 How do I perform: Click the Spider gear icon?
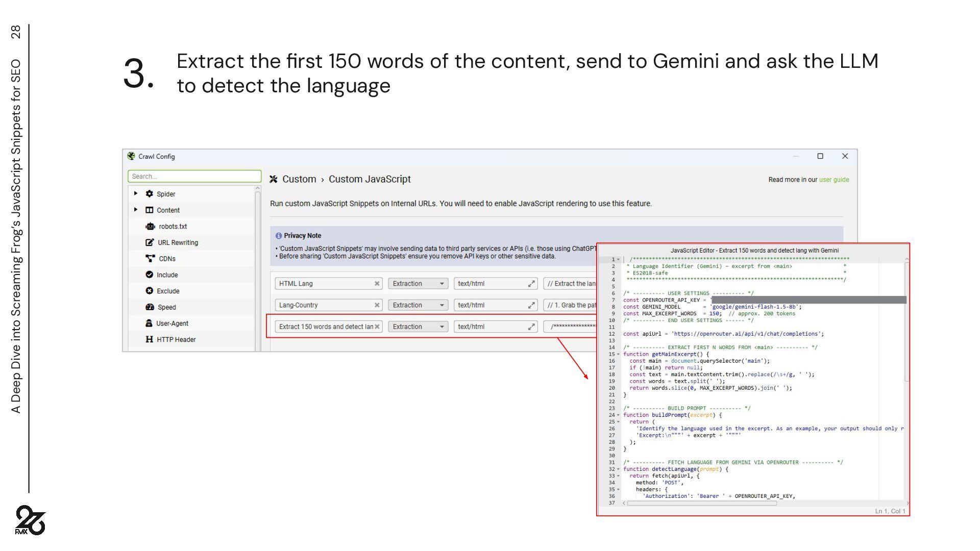tap(149, 194)
